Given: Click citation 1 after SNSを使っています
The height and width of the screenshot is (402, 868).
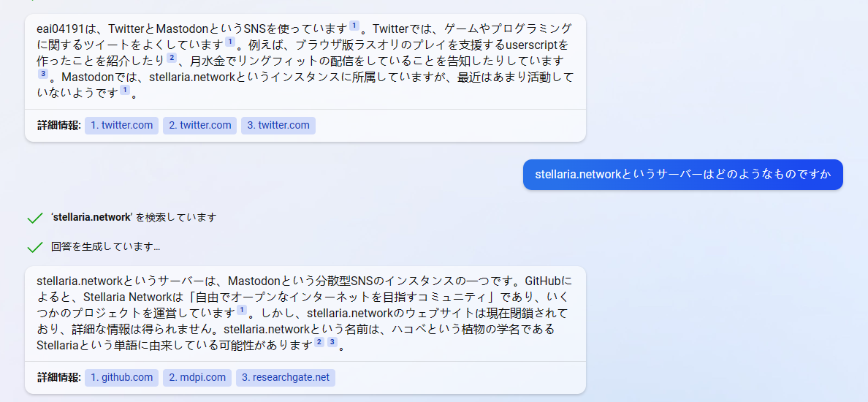Looking at the screenshot, I should tap(354, 26).
